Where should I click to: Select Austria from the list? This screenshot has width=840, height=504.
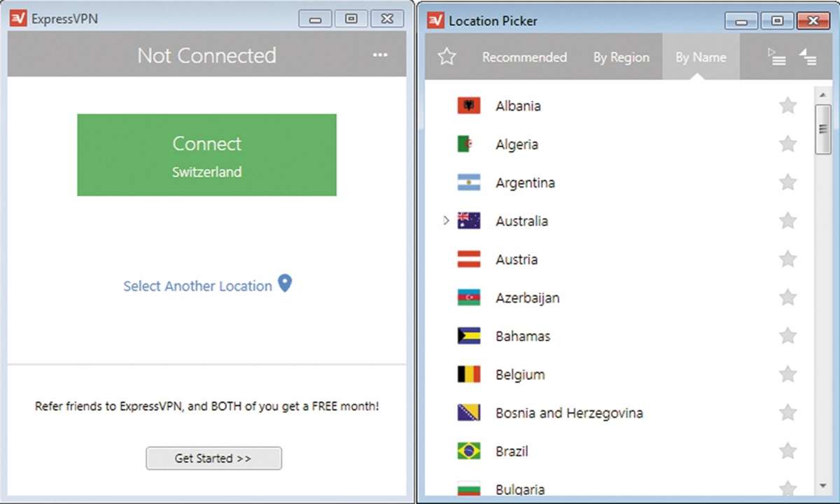coord(517,259)
